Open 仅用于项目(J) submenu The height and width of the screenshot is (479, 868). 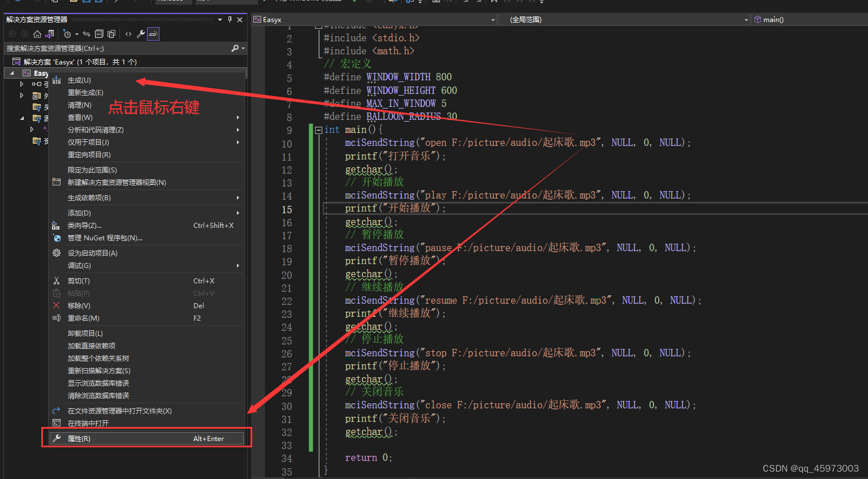[x=147, y=143]
